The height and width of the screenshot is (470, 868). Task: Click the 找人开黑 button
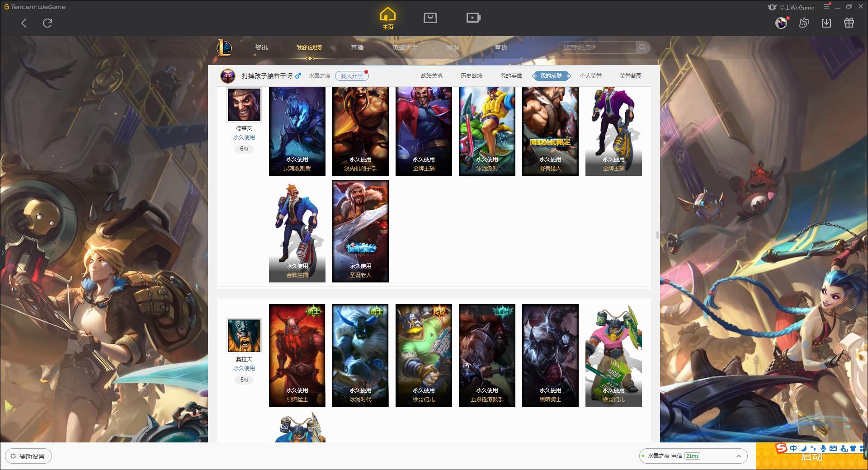352,76
